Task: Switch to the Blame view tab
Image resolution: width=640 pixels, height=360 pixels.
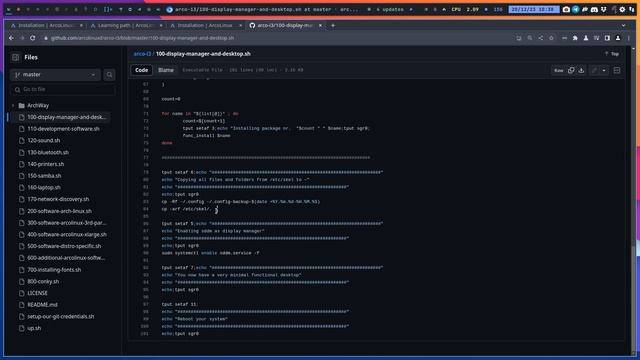Action: pyautogui.click(x=166, y=70)
